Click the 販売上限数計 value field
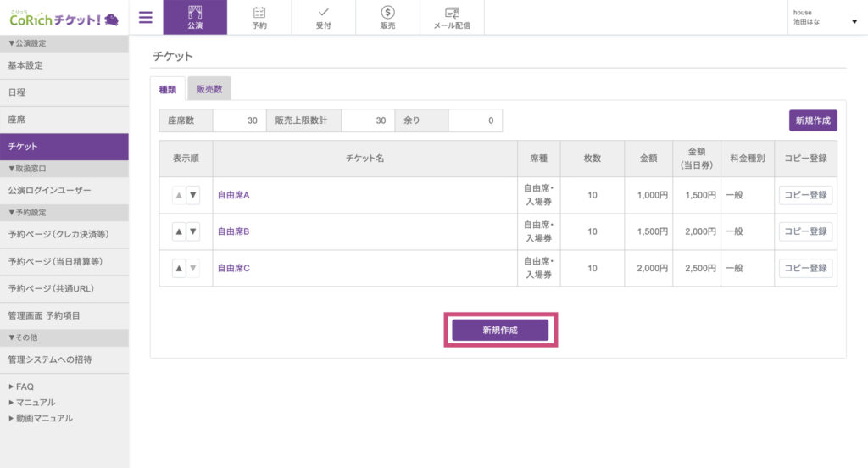868x468 pixels. [368, 120]
